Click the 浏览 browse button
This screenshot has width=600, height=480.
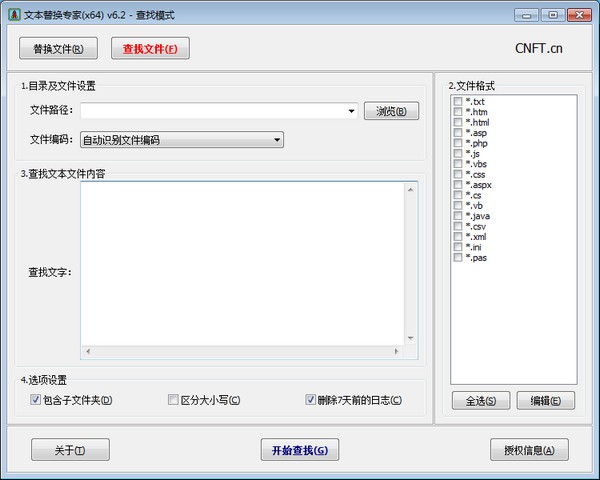(x=391, y=111)
